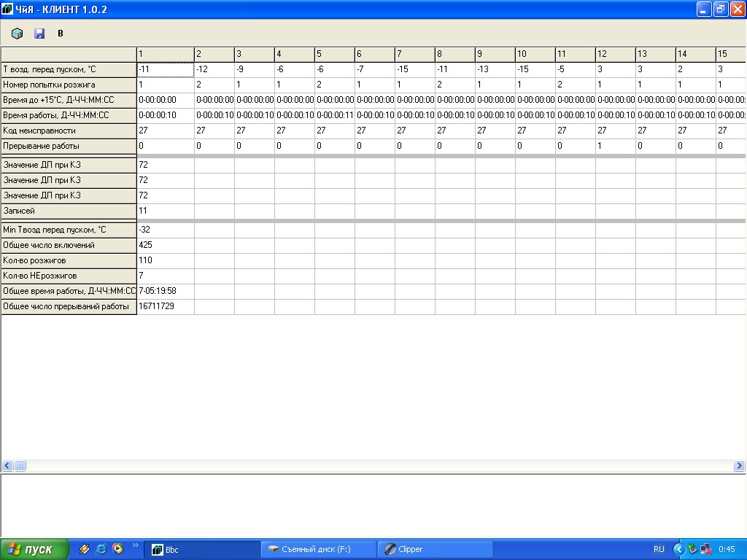Launch Internet Explorer from Quick Launch
The height and width of the screenshot is (560, 747).
101,549
